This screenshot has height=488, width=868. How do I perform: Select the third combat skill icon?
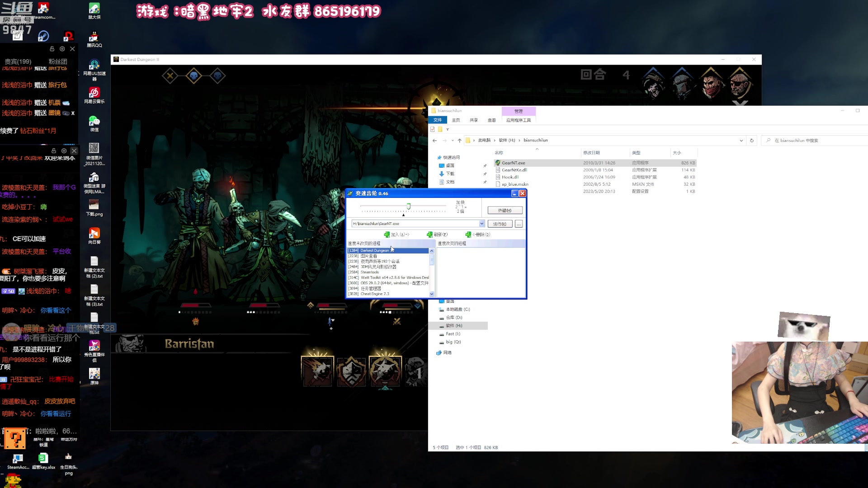385,371
